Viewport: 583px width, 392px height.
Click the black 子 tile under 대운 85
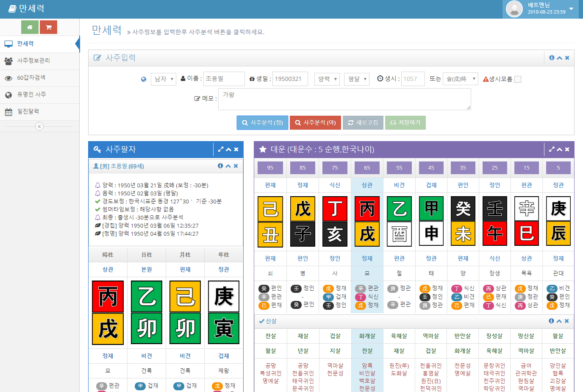pos(303,234)
